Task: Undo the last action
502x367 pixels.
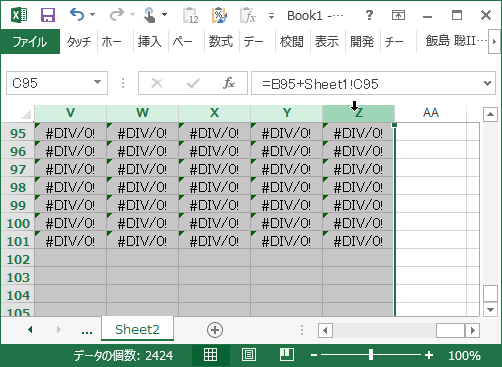Action: [77, 15]
